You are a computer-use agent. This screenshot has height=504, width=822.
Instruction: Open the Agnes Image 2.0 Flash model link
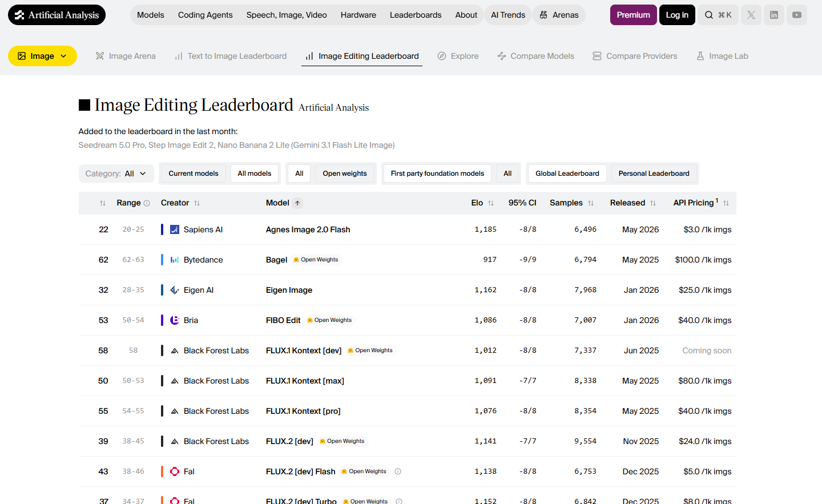coord(308,229)
